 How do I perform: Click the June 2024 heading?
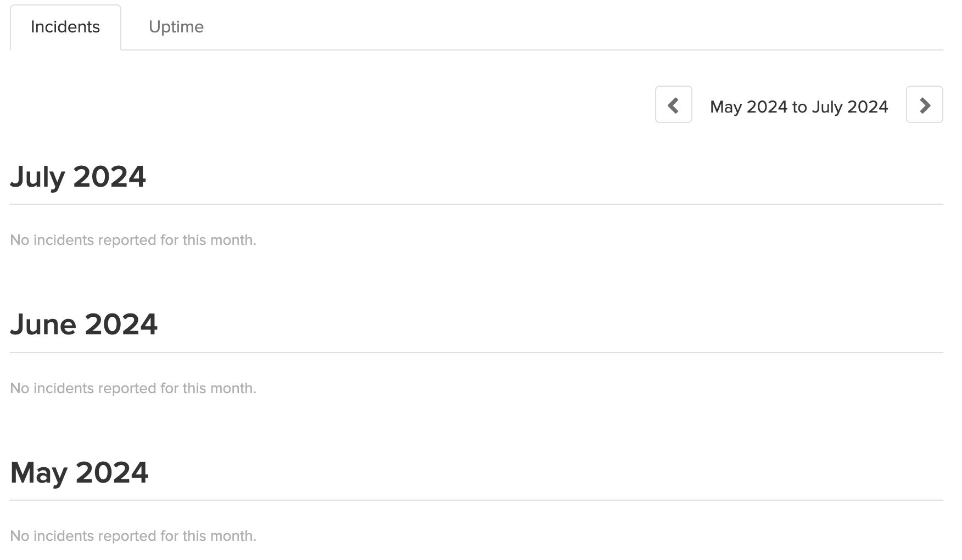click(84, 324)
